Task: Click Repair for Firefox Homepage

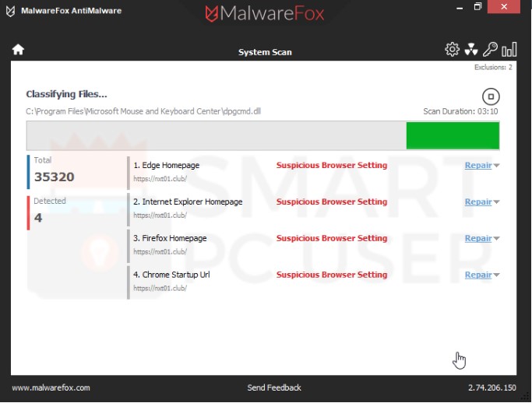Action: (x=477, y=239)
